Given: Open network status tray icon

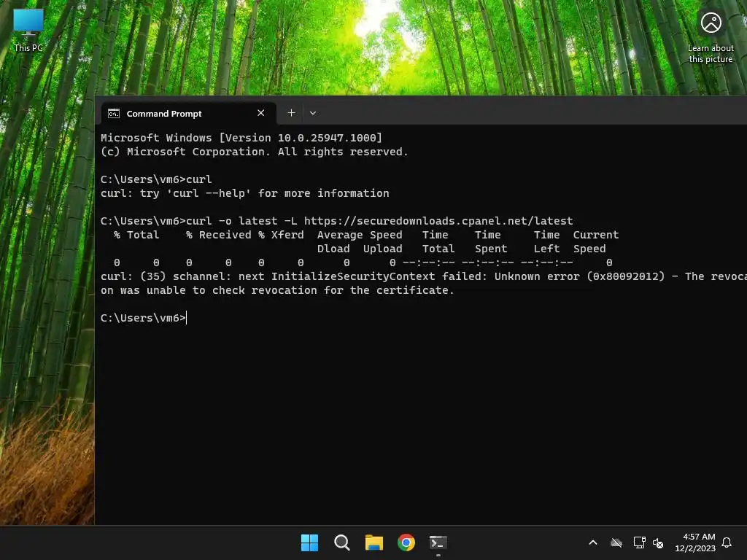Looking at the screenshot, I should 639,542.
